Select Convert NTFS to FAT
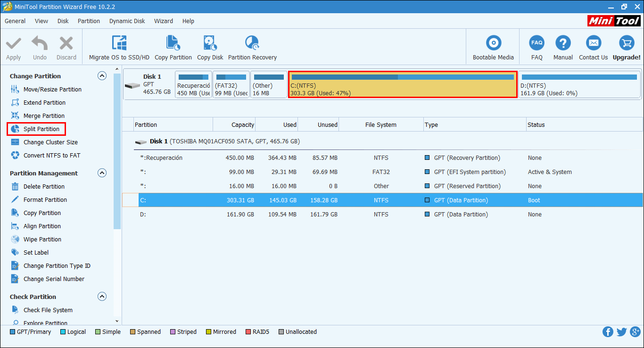 46,155
